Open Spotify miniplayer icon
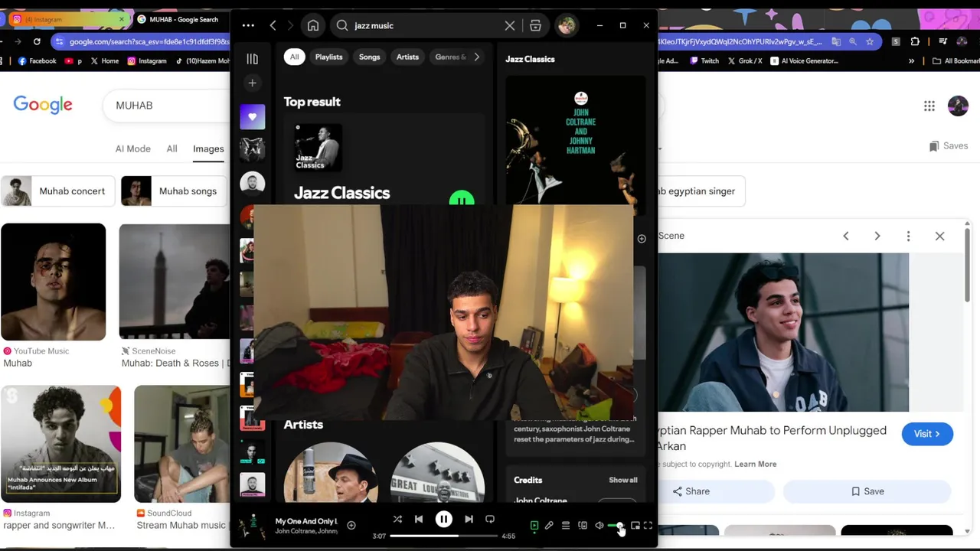The height and width of the screenshot is (551, 980). coord(635,525)
